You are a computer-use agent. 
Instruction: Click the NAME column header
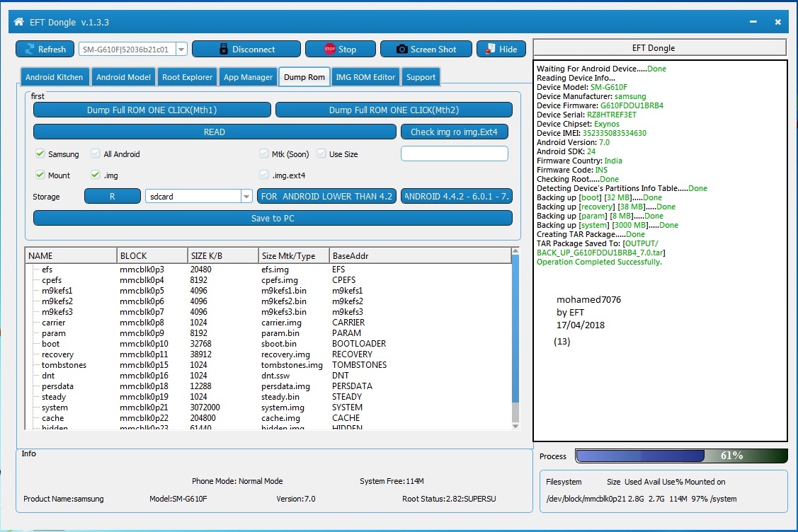coord(71,256)
